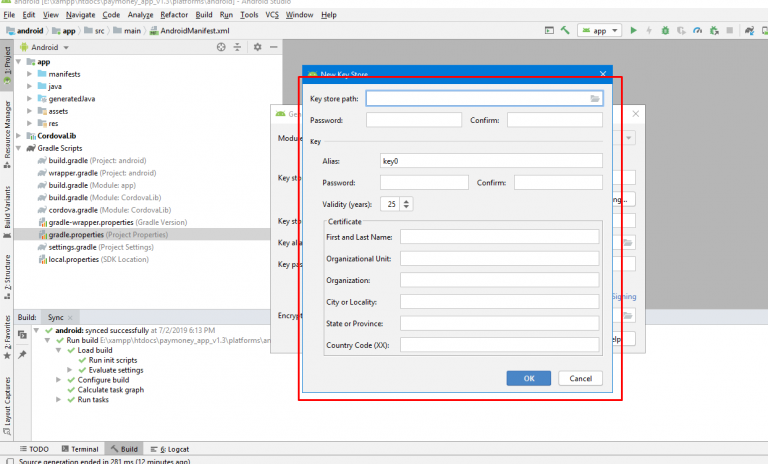768x464 pixels.
Task: Click the key Alias input field
Action: point(490,160)
